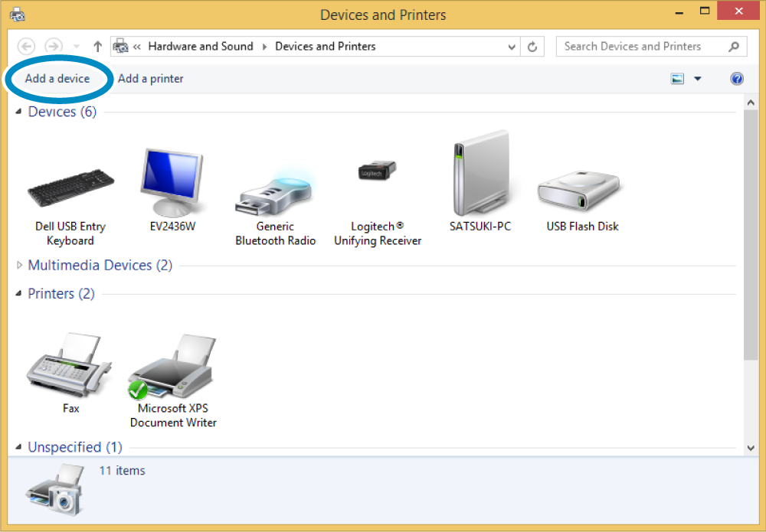Open the view options dropdown arrow

(697, 79)
